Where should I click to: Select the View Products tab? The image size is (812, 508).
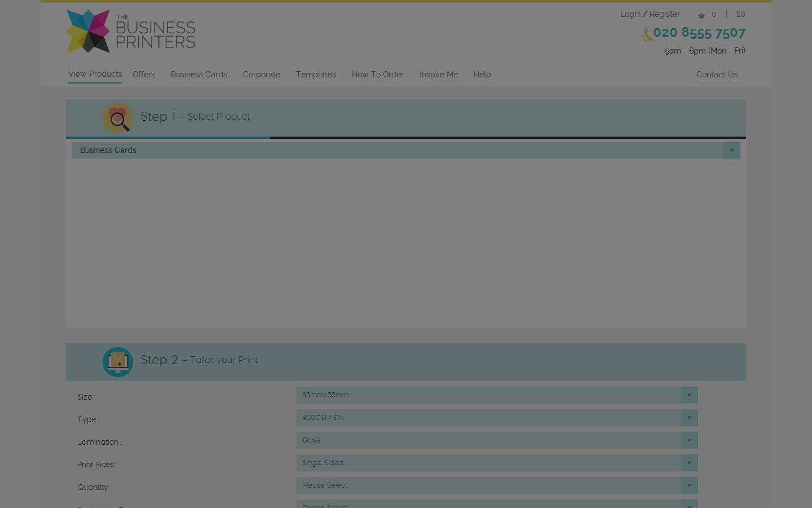tap(95, 74)
